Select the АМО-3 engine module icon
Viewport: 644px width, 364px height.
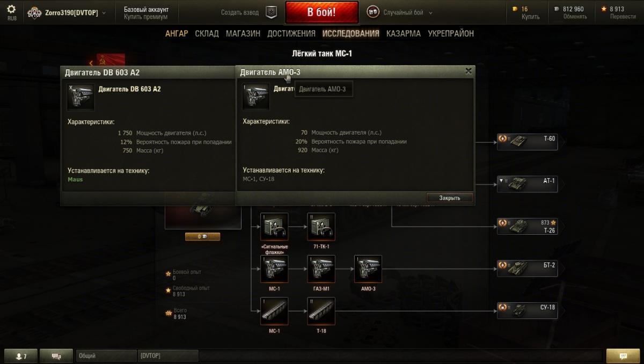point(368,269)
